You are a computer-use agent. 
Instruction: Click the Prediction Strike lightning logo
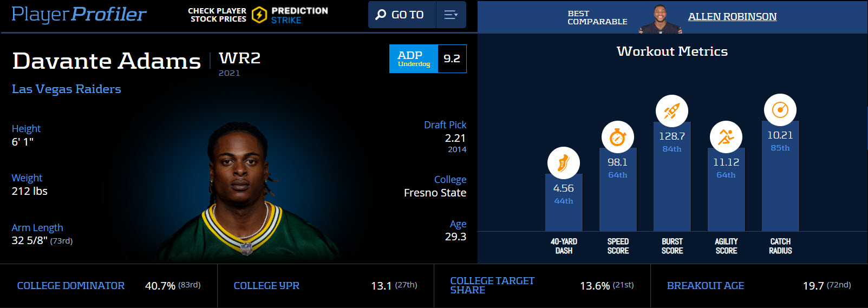tap(259, 15)
